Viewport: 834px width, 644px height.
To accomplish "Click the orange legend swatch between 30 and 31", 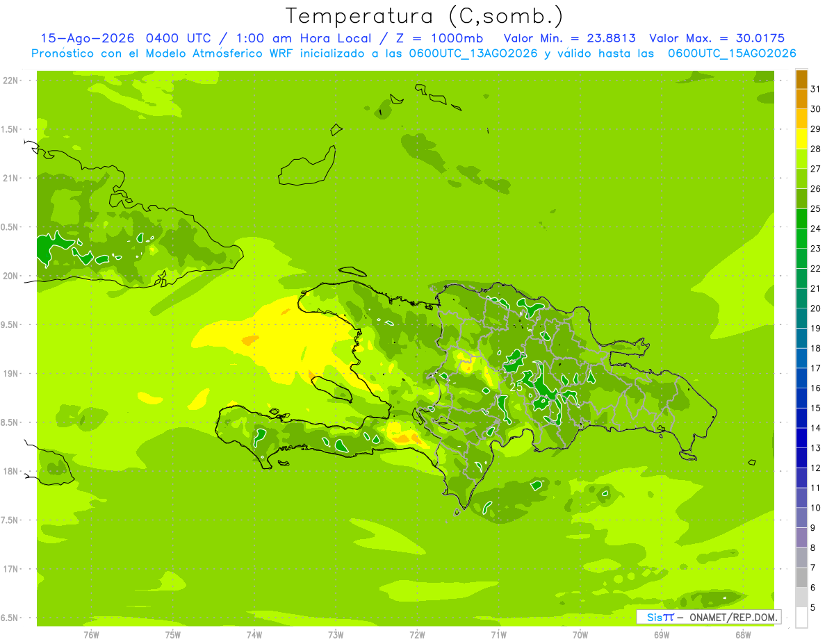I will tap(801, 99).
